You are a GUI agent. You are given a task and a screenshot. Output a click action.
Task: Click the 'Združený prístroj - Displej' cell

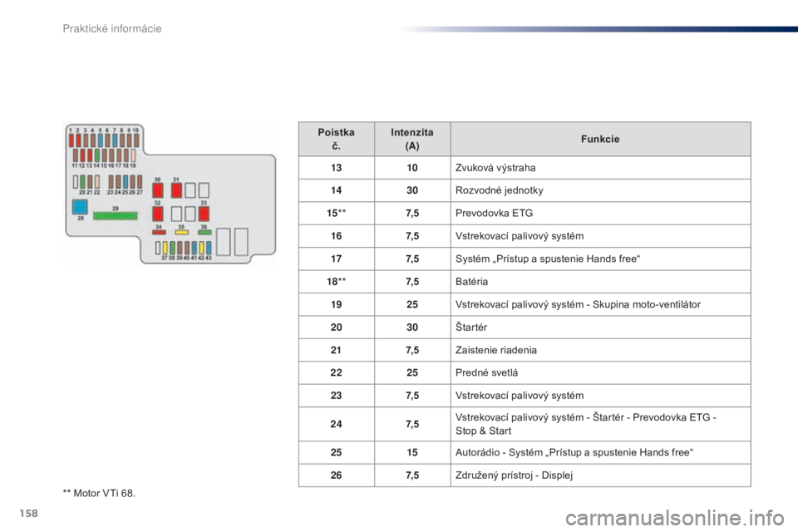point(600,475)
